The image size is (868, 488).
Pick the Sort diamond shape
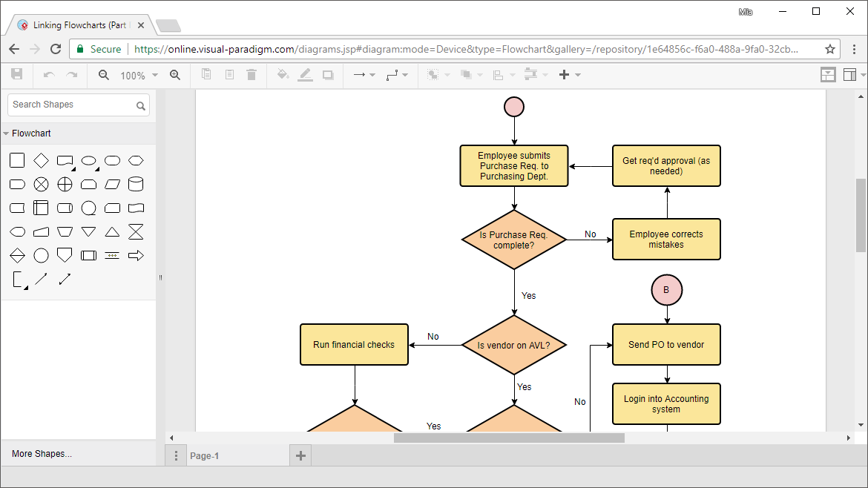[17, 255]
